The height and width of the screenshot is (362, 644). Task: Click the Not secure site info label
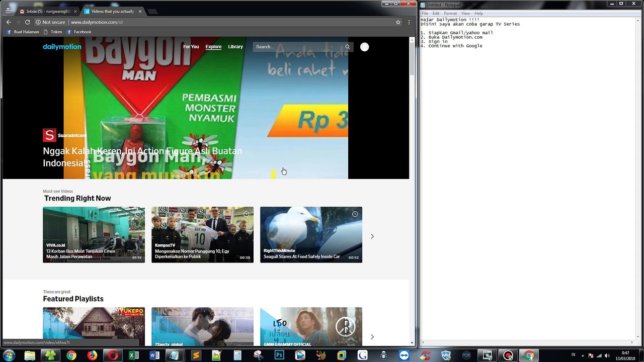(x=50, y=22)
